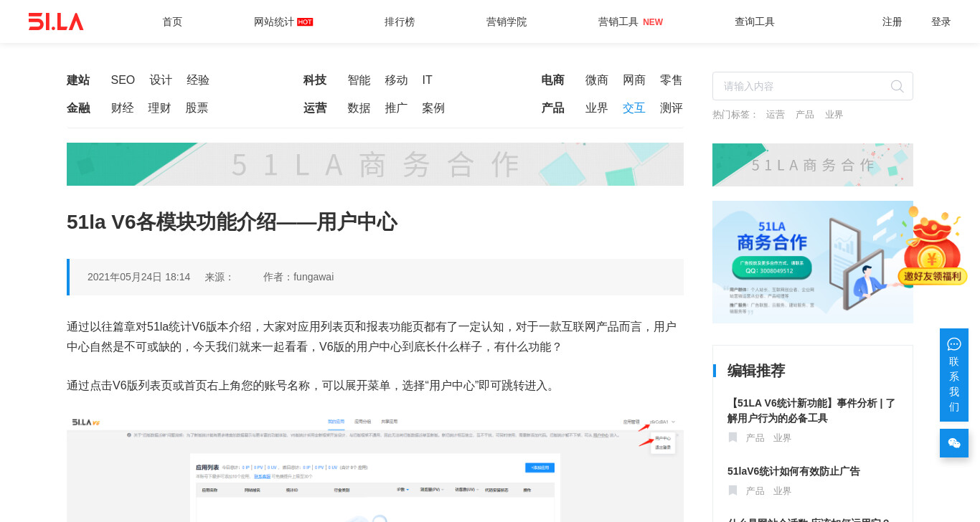
Task: Go to 排行榜 page
Action: tap(400, 22)
